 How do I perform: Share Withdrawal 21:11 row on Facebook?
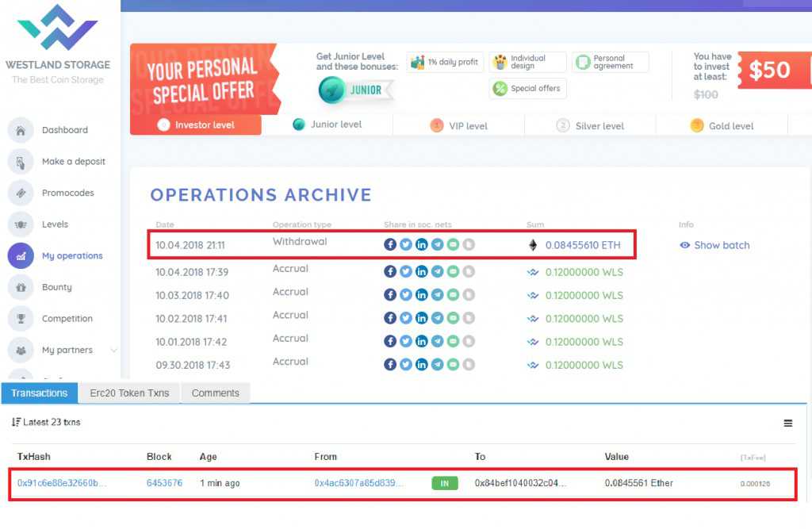pos(390,244)
